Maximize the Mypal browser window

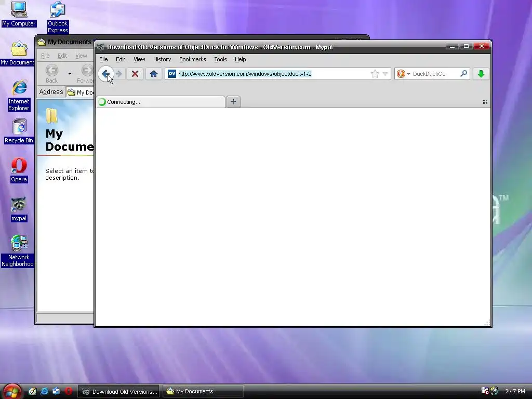(x=466, y=46)
